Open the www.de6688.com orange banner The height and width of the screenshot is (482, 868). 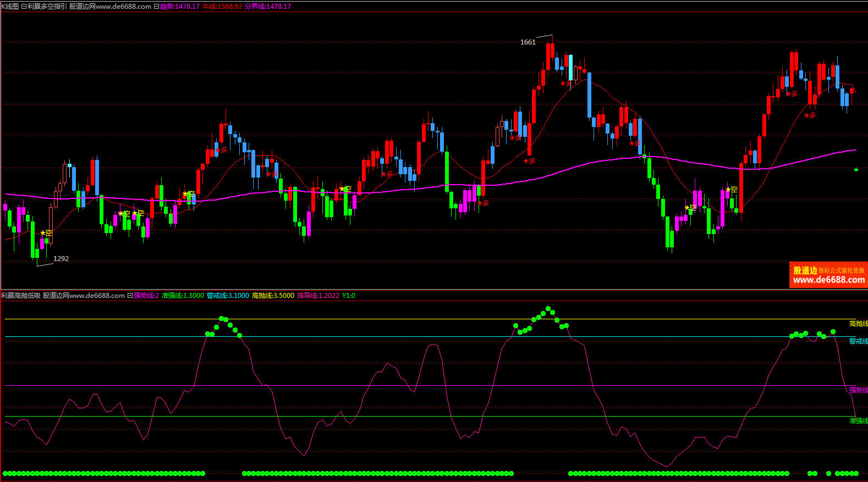[828, 275]
